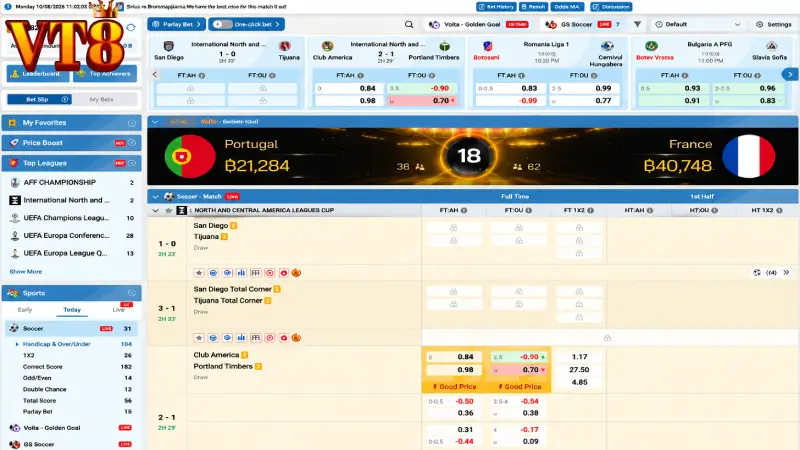Click the favorite star icon in San Diego row

tap(199, 273)
